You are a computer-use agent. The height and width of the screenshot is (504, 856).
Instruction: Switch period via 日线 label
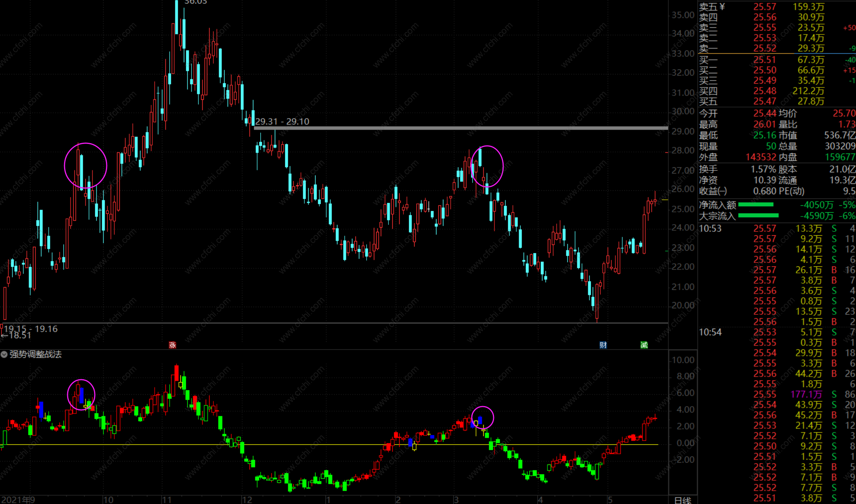click(682, 500)
